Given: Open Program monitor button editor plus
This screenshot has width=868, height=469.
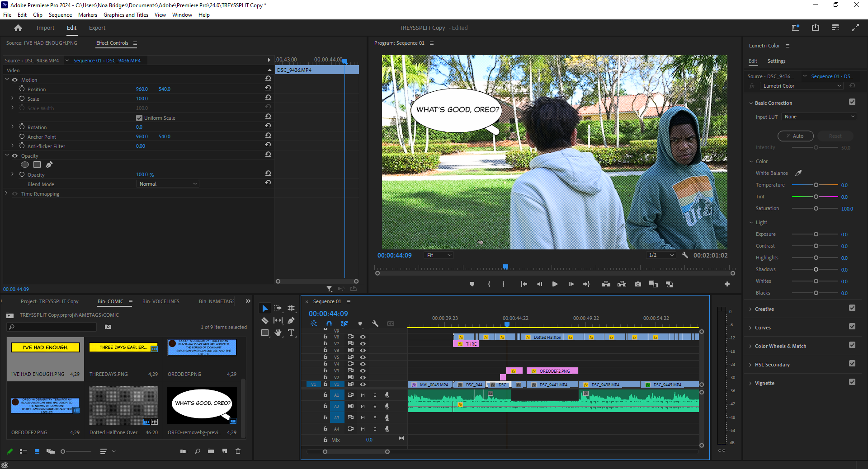Looking at the screenshot, I should [727, 284].
